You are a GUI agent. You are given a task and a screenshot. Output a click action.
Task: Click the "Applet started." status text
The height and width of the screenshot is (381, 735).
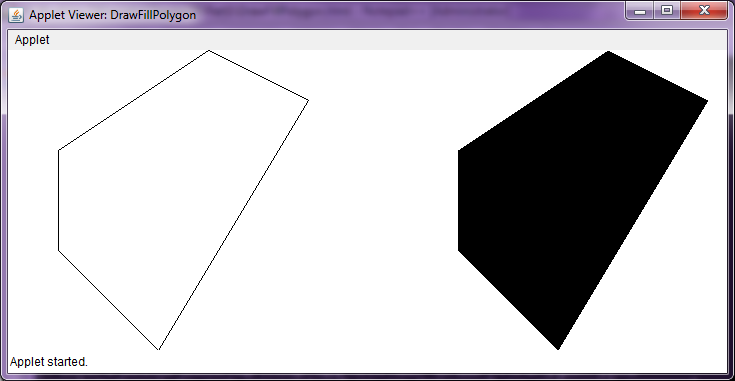(x=49, y=362)
